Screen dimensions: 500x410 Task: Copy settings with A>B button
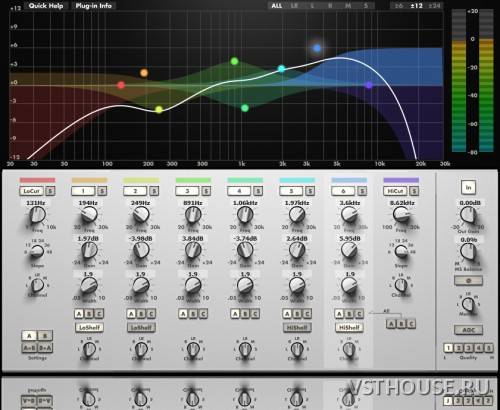pos(29,348)
